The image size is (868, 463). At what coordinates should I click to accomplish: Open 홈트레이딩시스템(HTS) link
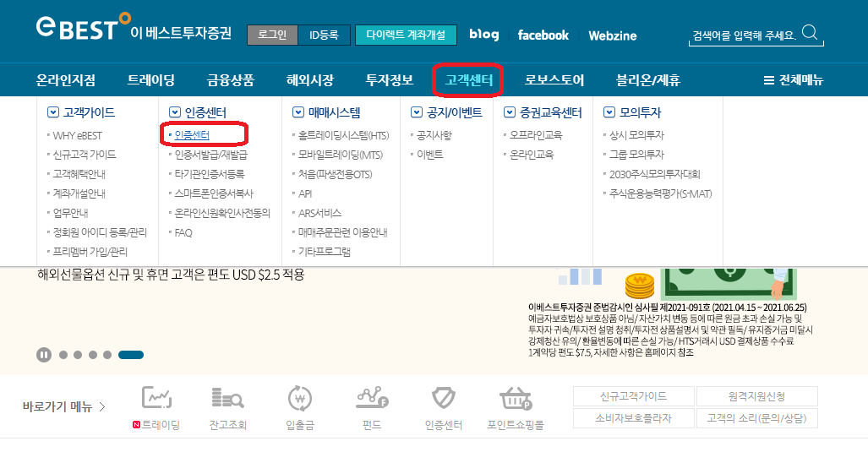[x=343, y=135]
